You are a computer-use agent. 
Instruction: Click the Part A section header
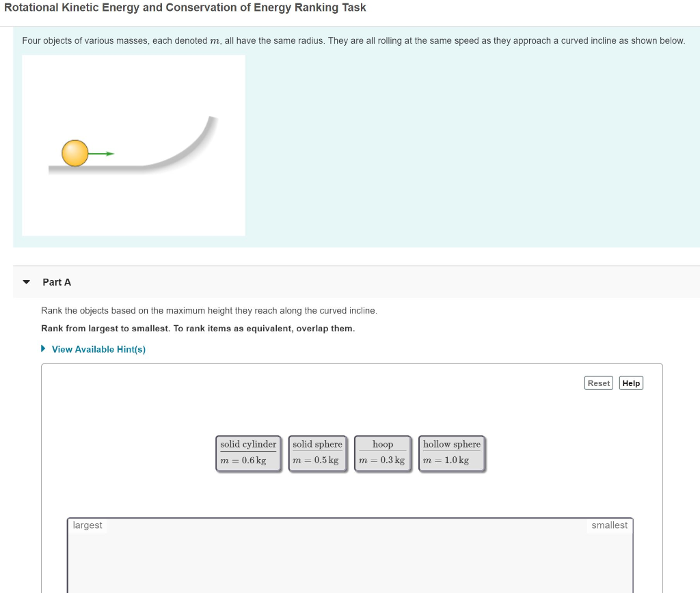(57, 281)
